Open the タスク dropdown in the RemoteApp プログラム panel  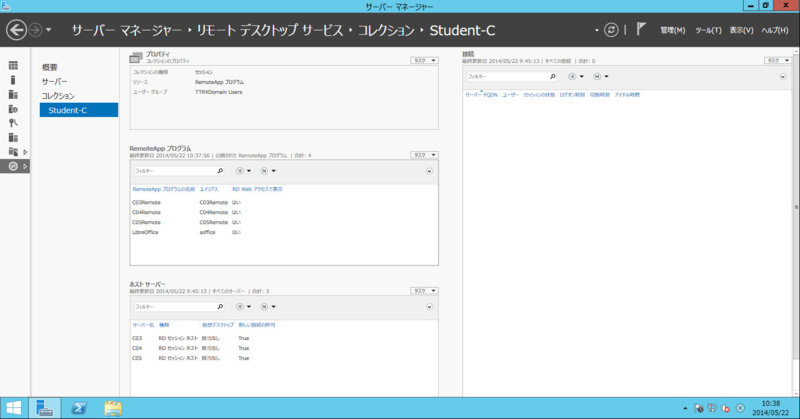(x=424, y=155)
